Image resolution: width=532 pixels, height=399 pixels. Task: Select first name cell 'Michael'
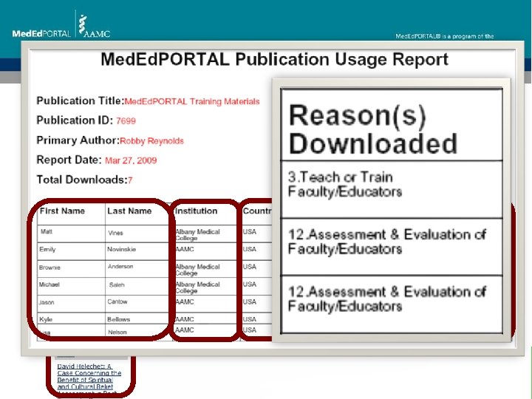(50, 284)
